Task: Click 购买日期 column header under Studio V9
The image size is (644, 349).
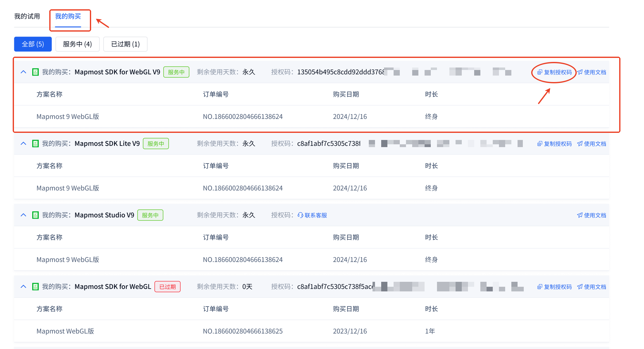Action: 346,237
